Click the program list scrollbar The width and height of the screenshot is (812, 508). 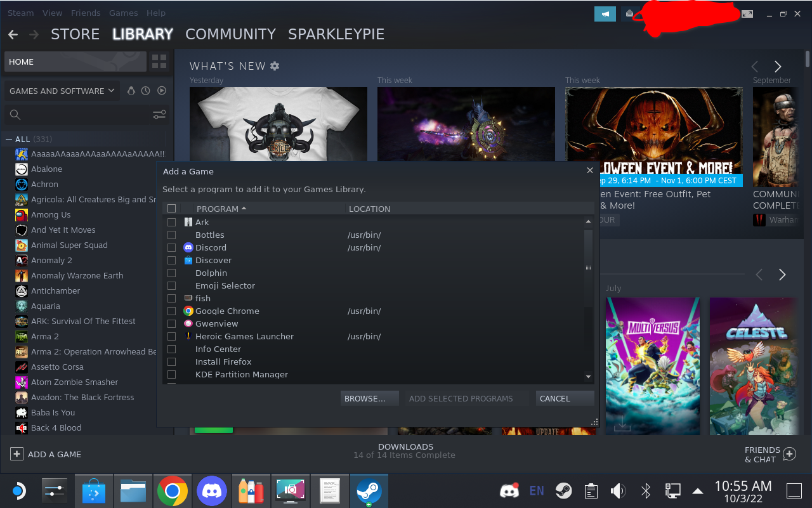coord(588,268)
